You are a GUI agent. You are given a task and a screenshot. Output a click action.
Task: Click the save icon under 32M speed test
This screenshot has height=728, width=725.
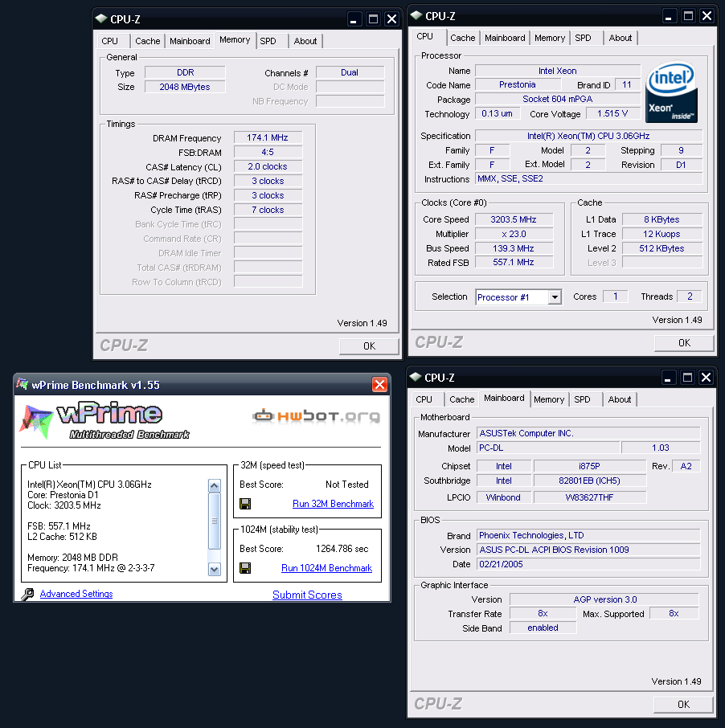point(245,504)
